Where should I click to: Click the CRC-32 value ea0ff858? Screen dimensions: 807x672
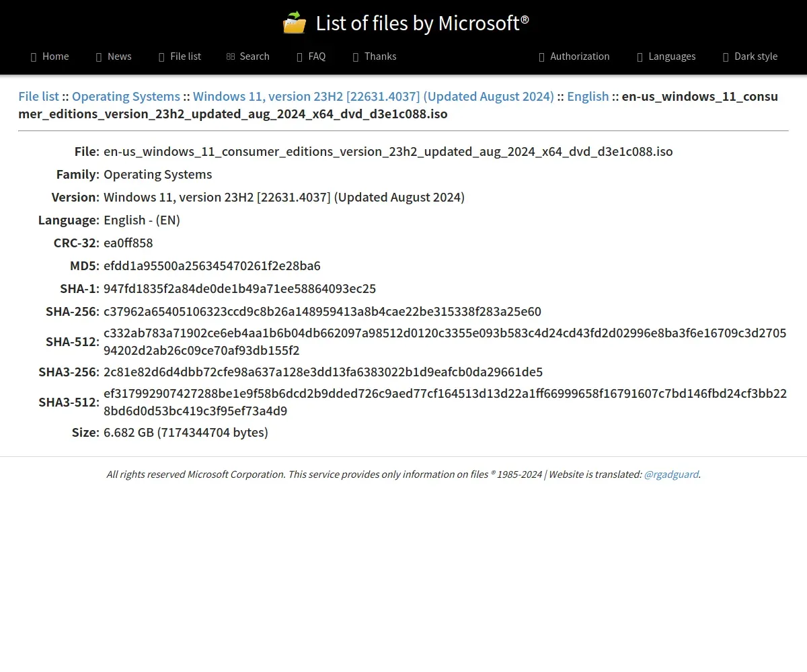[128, 243]
